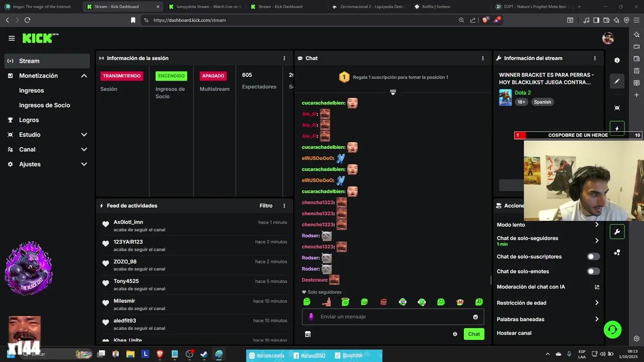644x362 pixels.
Task: Click the wrench actions icon
Action: pyautogui.click(x=617, y=232)
